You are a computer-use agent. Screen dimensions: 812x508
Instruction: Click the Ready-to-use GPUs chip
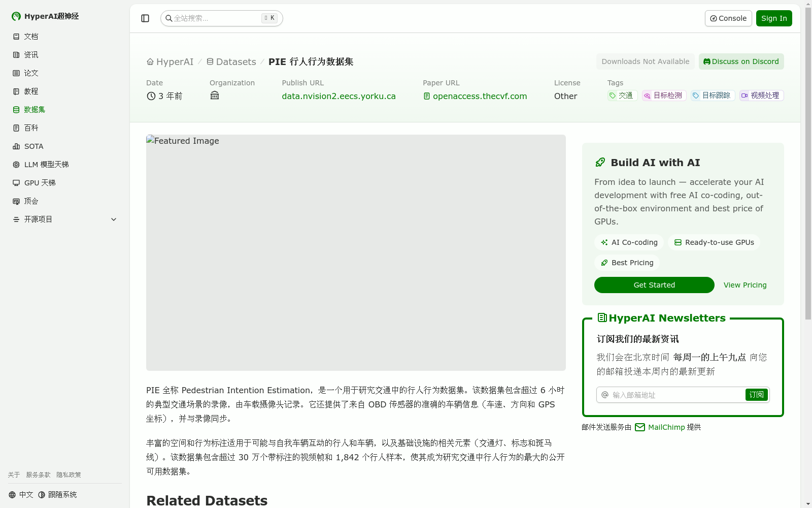click(x=714, y=242)
